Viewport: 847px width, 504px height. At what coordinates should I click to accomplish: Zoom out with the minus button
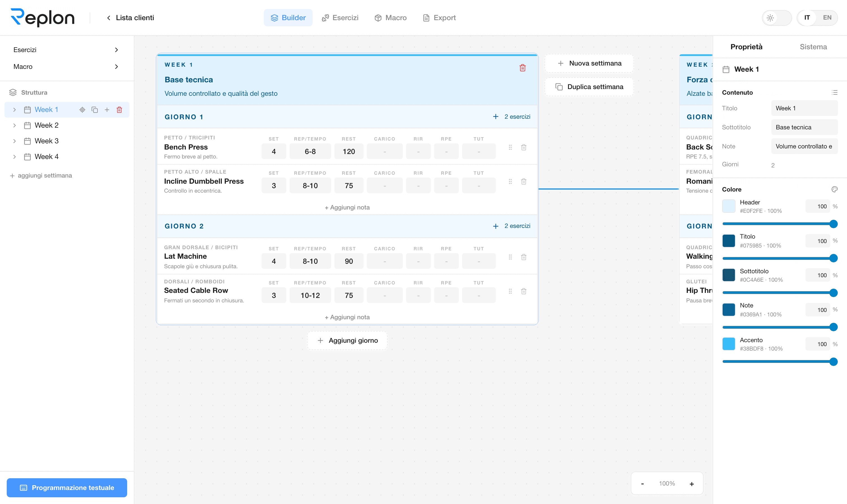642,484
